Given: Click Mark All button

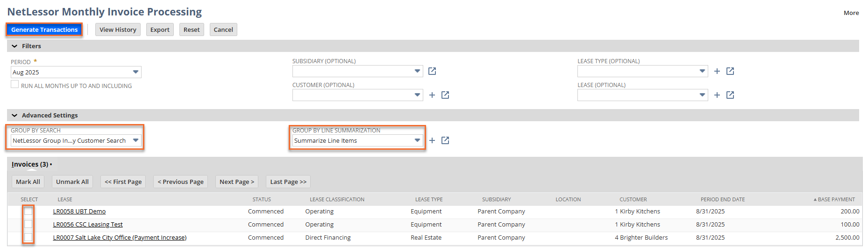Looking at the screenshot, I should (28, 182).
